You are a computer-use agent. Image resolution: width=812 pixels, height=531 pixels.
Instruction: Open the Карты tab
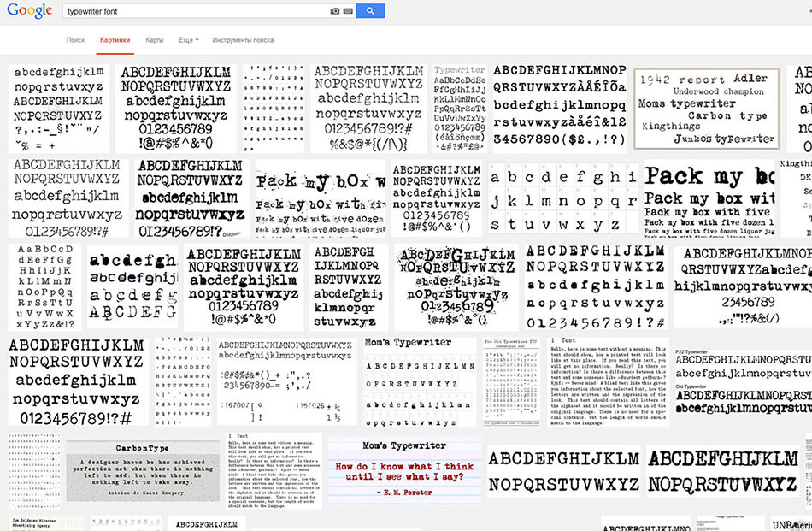155,40
